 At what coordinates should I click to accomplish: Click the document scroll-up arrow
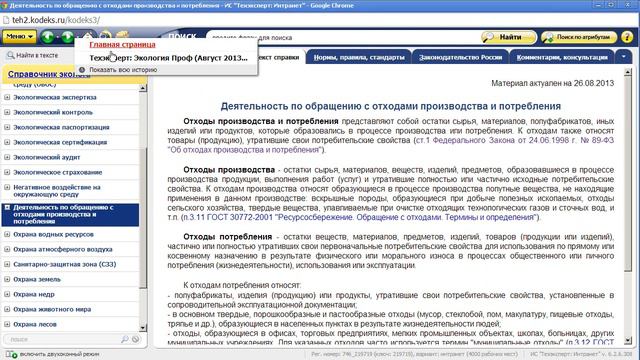pyautogui.click(x=628, y=72)
